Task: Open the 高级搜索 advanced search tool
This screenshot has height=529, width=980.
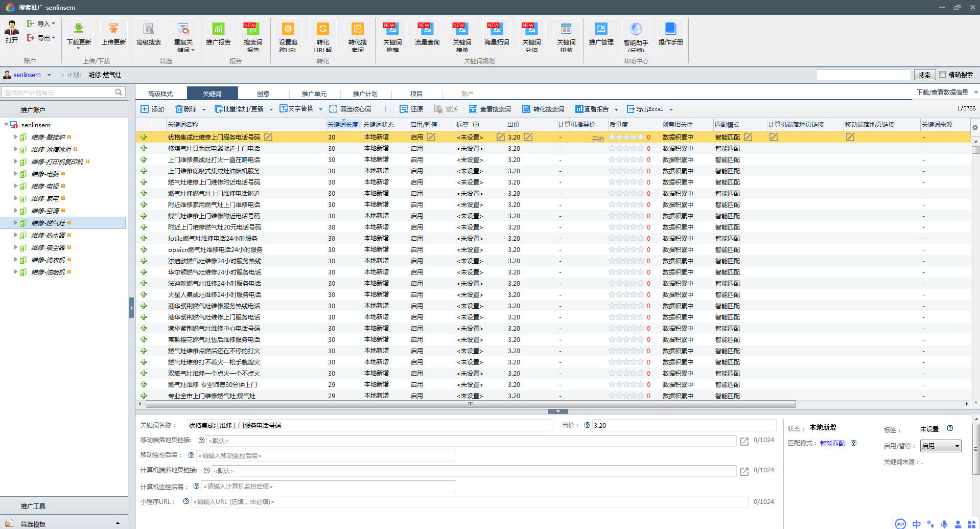Action: [x=149, y=30]
